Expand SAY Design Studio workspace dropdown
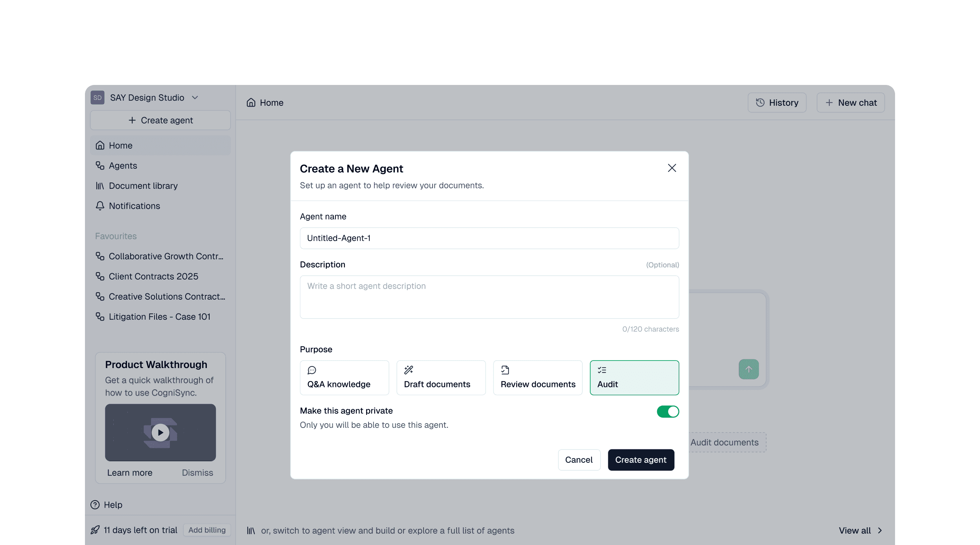 (195, 98)
